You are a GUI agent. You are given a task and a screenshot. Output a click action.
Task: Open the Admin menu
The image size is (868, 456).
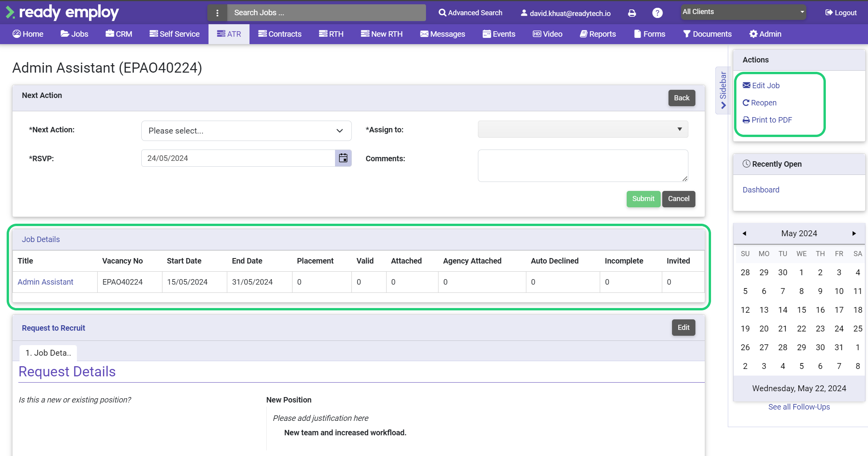pyautogui.click(x=765, y=34)
